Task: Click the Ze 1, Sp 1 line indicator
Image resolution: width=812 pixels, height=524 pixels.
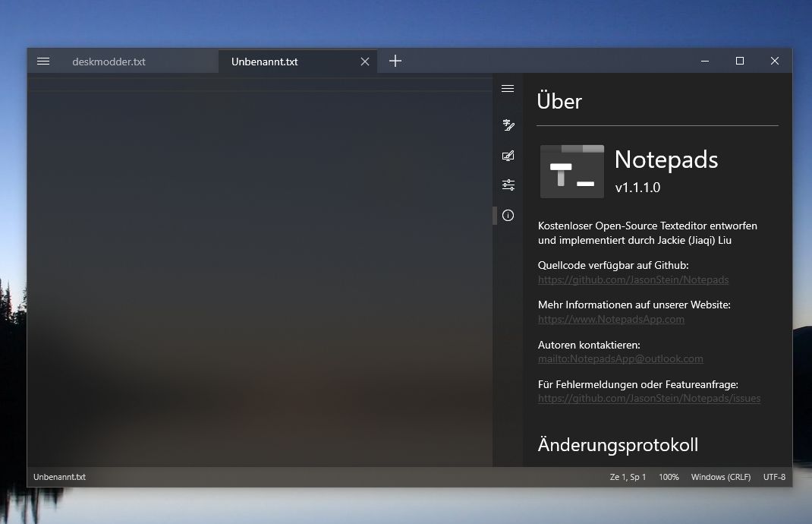Action: click(x=628, y=477)
